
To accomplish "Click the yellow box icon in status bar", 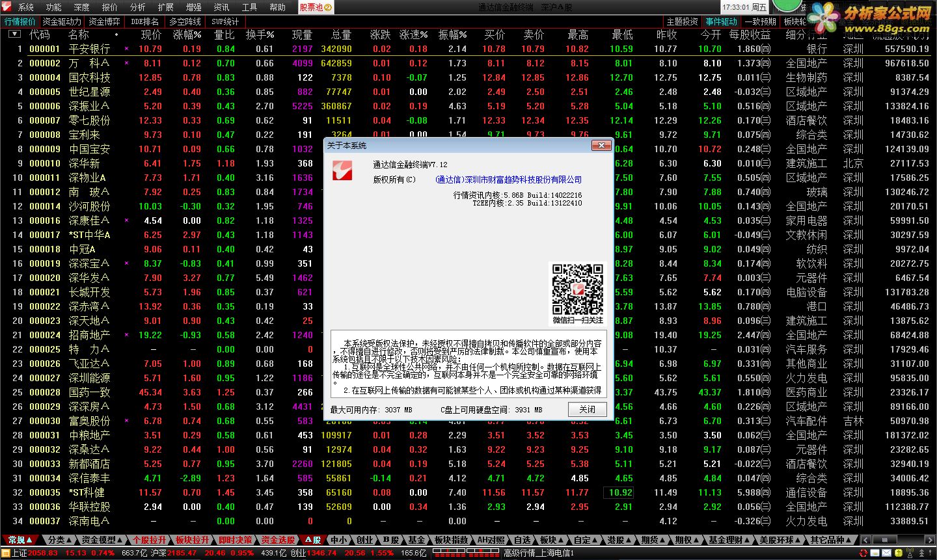I will (898, 553).
